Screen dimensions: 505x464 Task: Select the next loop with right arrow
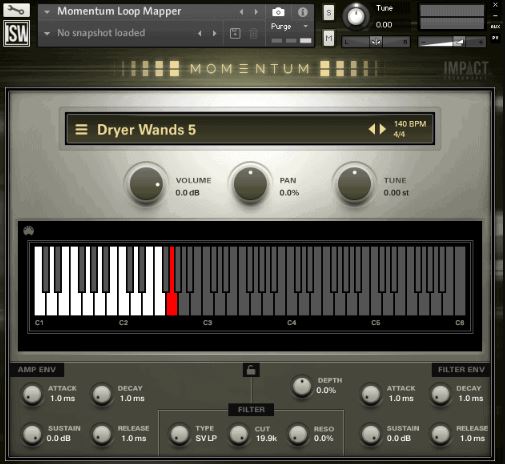click(383, 129)
